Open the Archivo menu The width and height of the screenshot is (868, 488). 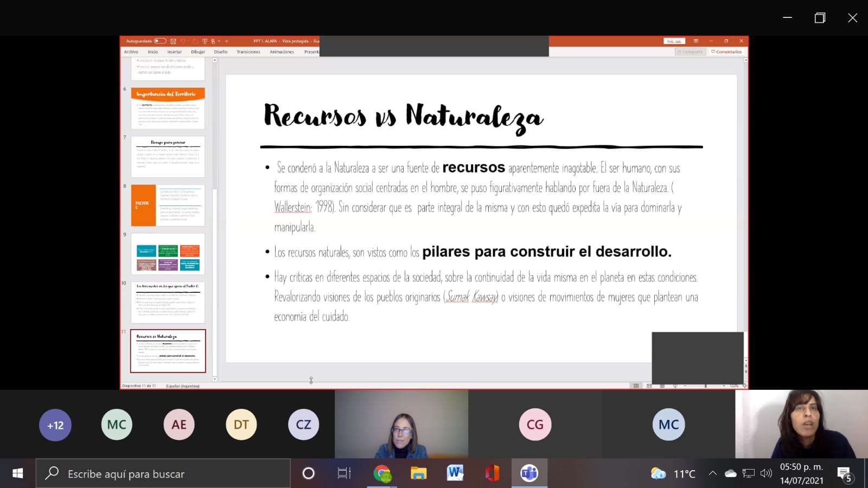tap(131, 52)
